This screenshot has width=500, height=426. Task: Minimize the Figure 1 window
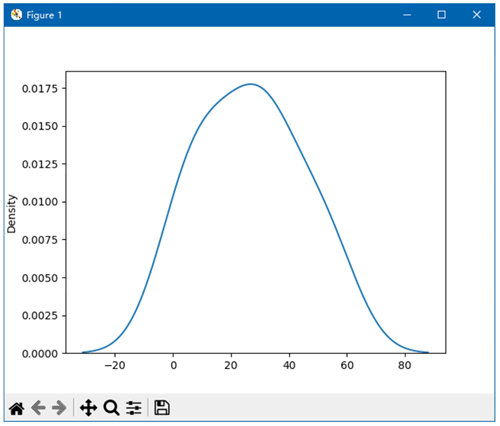click(407, 15)
